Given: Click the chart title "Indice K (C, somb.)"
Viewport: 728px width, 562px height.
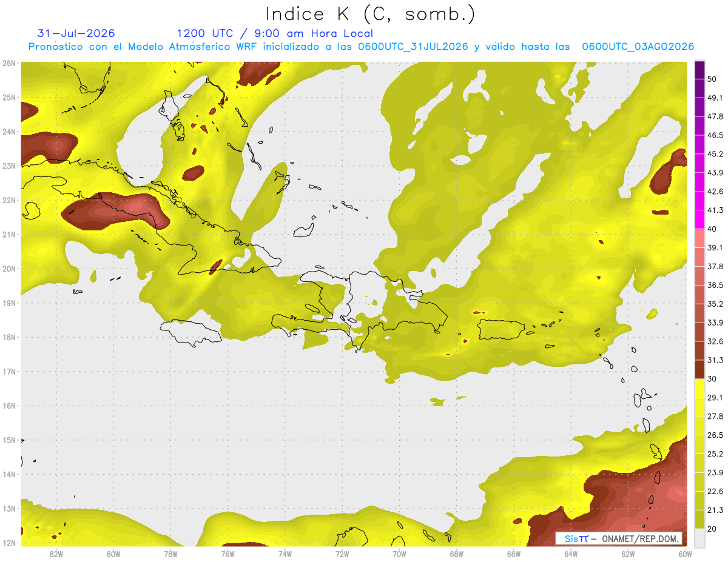Looking at the screenshot, I should [x=370, y=15].
